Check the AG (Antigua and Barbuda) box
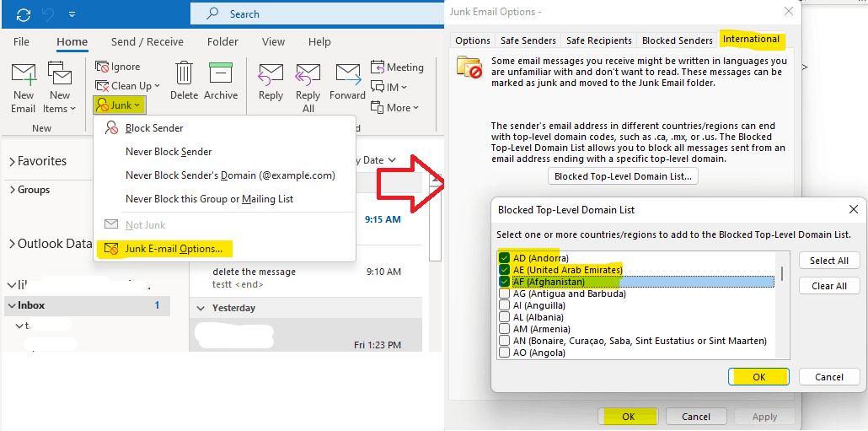 pyautogui.click(x=504, y=294)
